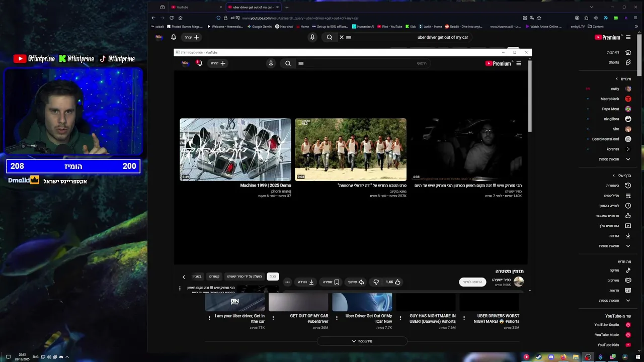Screen dimensions: 644x362
Task: Open Macroblank subscription channel
Action: tap(616, 99)
